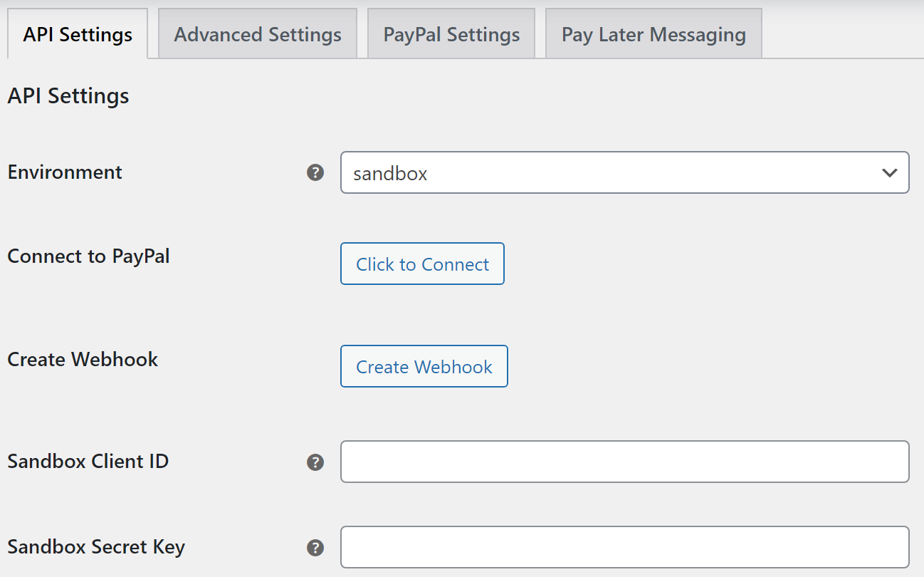Switch to the Advanced Settings tab
The height and width of the screenshot is (577, 924).
pyautogui.click(x=258, y=34)
